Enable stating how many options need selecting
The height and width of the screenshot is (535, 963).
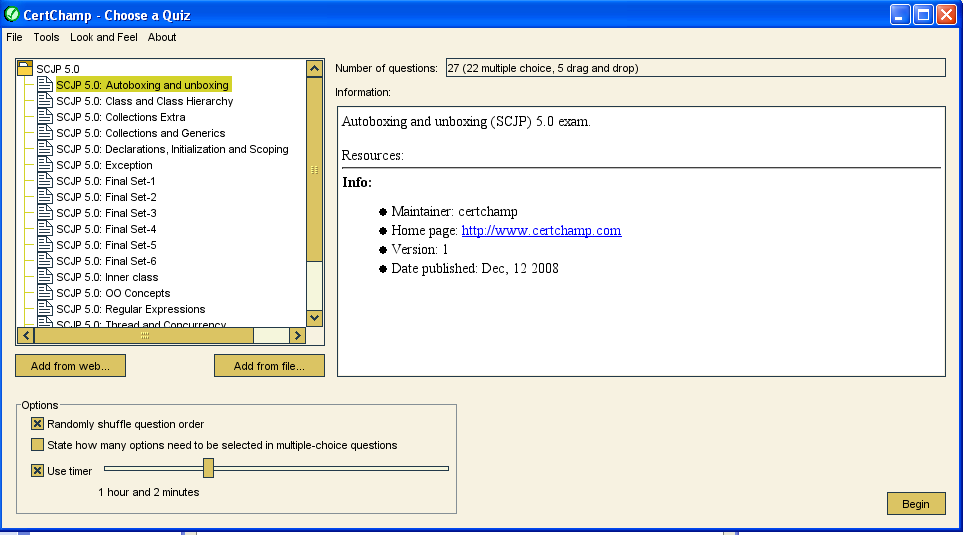tap(38, 445)
